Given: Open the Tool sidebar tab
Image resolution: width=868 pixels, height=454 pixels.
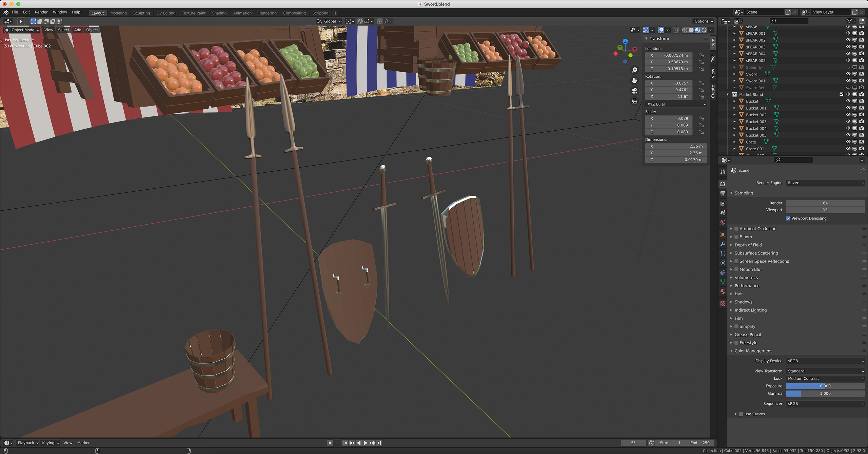Looking at the screenshot, I should click(x=713, y=58).
